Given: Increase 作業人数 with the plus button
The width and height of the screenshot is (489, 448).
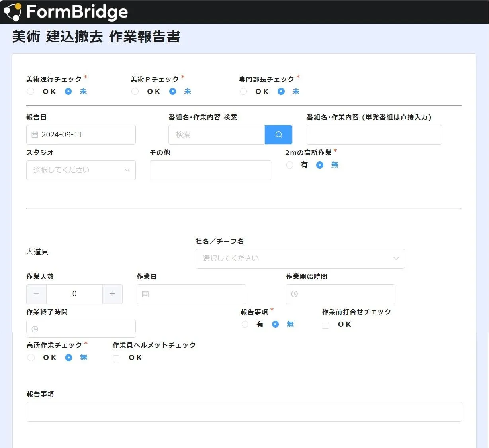Looking at the screenshot, I should point(112,294).
